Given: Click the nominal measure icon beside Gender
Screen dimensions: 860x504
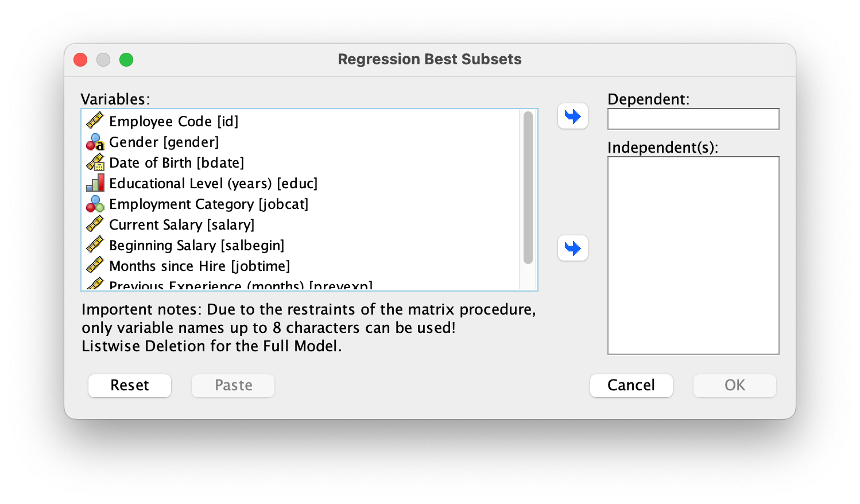Looking at the screenshot, I should pos(95,142).
